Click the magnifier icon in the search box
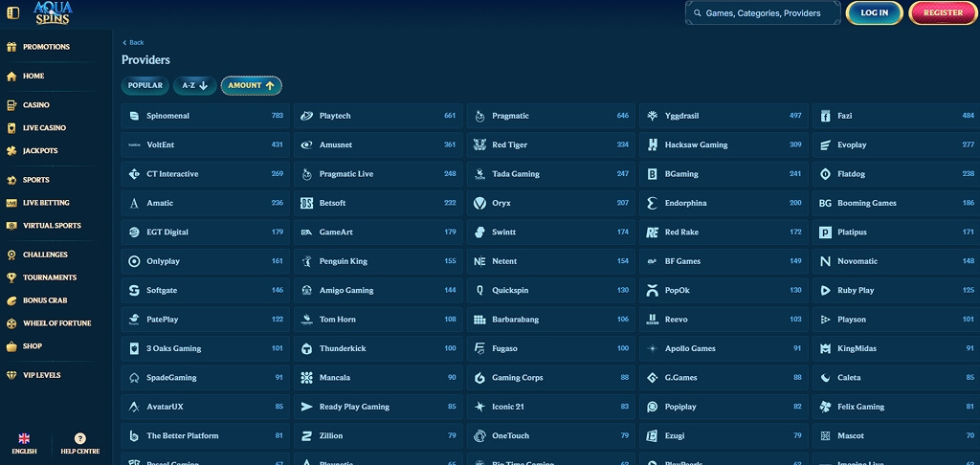The width and height of the screenshot is (980, 465). [x=698, y=12]
